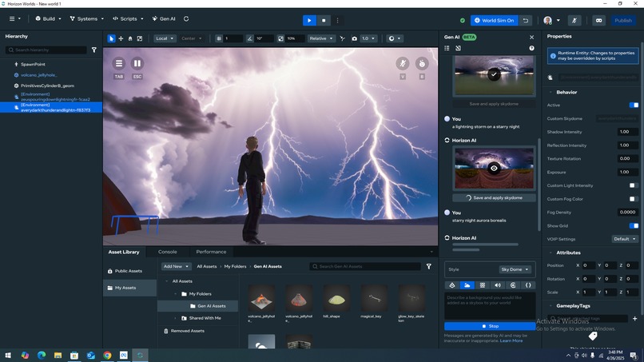This screenshot has height=362, width=644.
Task: Click Save and apply skydome button
Action: pyautogui.click(x=494, y=198)
